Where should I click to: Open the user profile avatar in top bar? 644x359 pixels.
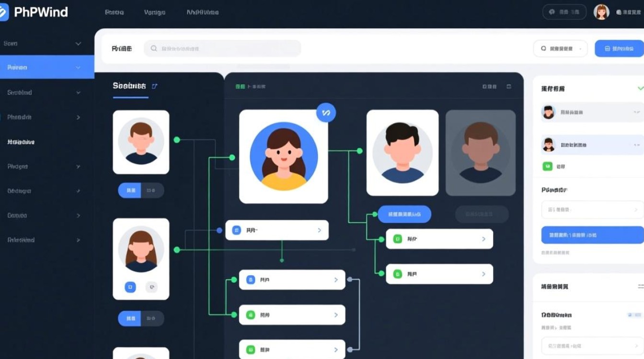[x=601, y=12]
